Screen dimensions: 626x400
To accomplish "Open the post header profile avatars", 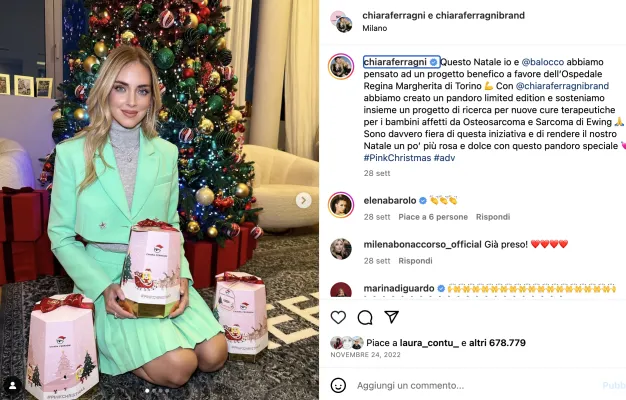I will click(x=341, y=22).
